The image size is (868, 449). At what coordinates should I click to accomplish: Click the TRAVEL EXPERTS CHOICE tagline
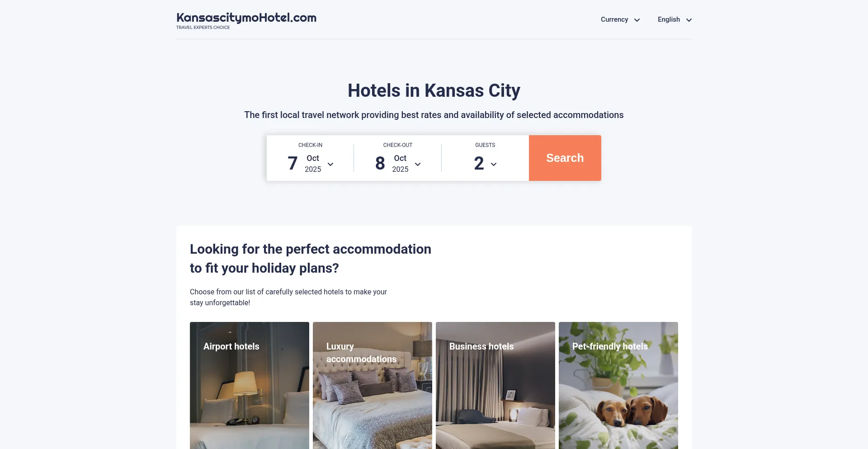tap(203, 28)
